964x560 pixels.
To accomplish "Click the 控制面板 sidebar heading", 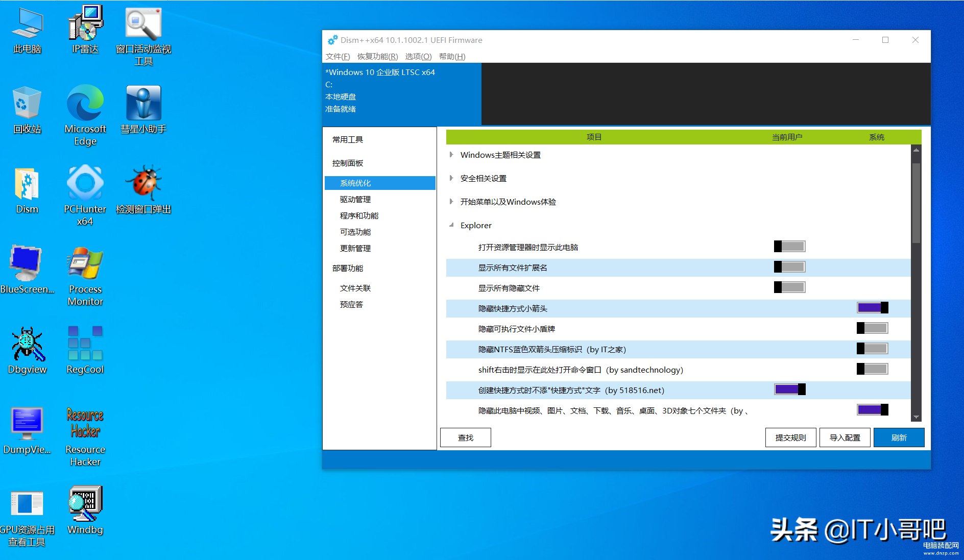I will coord(348,163).
